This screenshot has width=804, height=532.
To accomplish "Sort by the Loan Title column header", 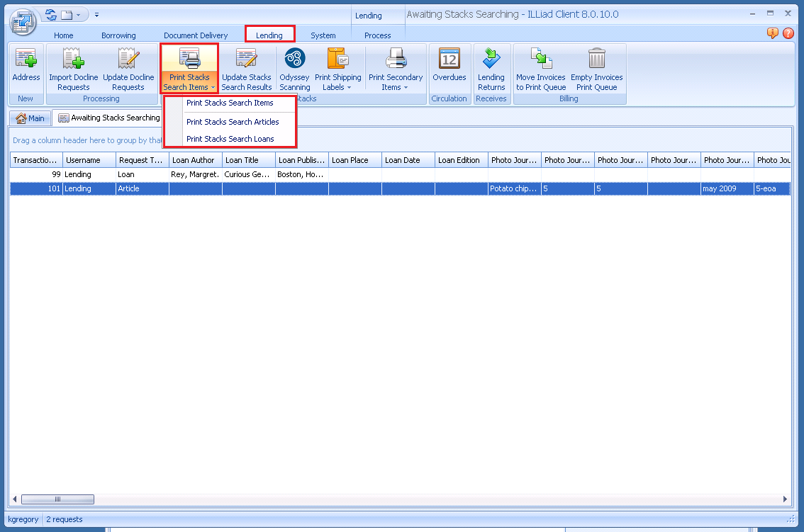I will click(242, 160).
